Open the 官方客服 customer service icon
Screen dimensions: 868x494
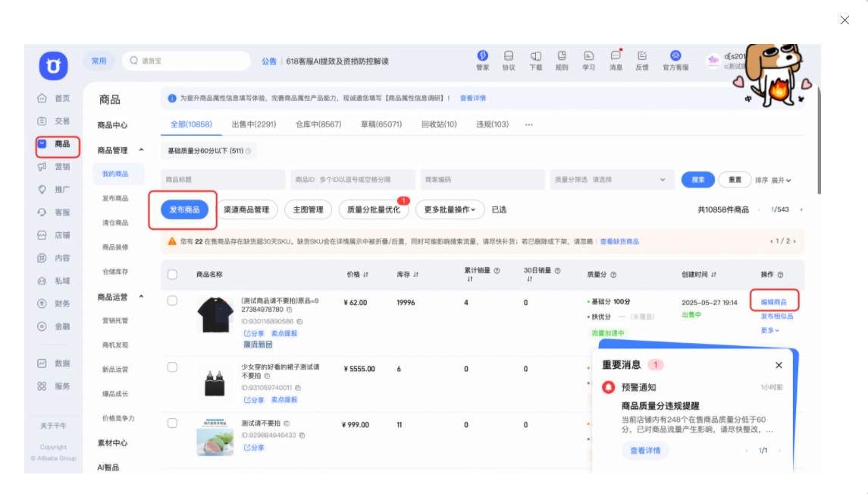tap(675, 60)
